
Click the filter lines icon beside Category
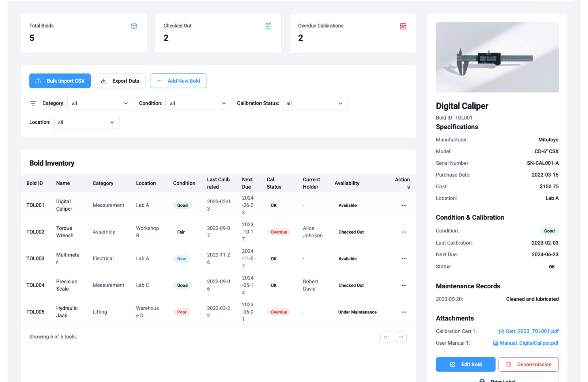[x=33, y=103]
